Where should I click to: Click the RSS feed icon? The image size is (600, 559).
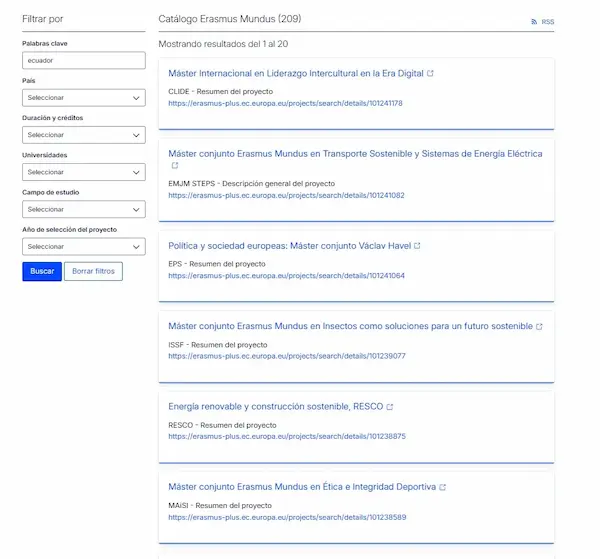coord(534,21)
